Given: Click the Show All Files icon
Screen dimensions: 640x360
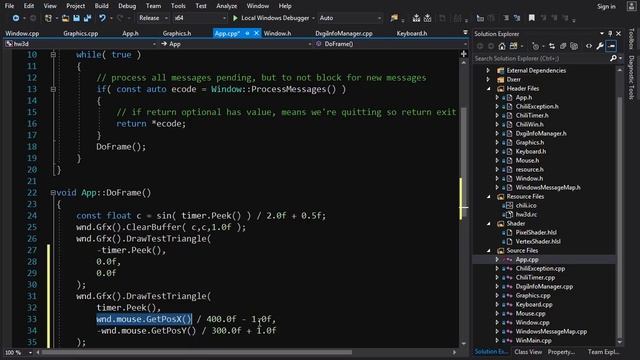Looking at the screenshot, I should click(574, 46).
